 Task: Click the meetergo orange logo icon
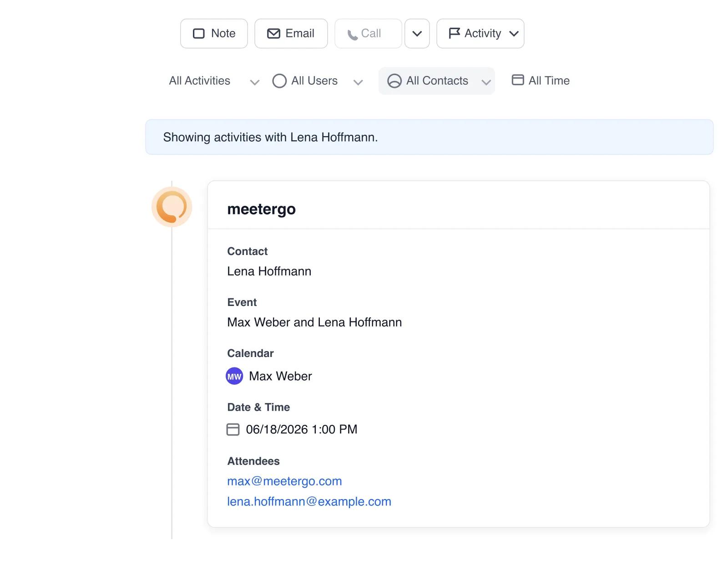pyautogui.click(x=172, y=207)
